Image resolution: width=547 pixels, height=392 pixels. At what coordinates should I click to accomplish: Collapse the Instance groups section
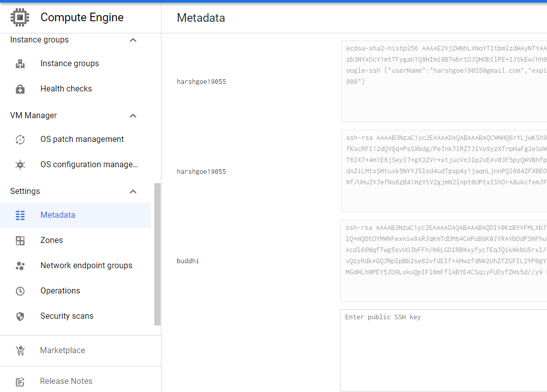133,40
